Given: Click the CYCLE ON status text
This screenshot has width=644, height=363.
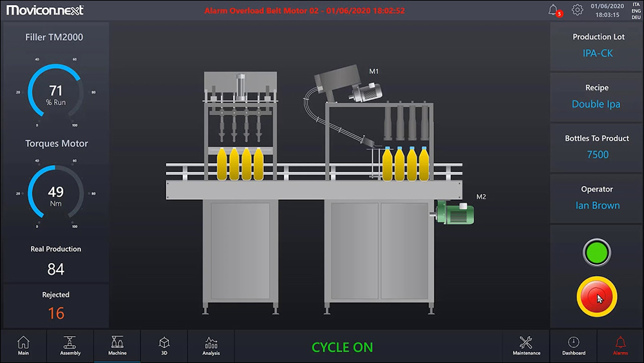Looking at the screenshot, I should coord(342,348).
